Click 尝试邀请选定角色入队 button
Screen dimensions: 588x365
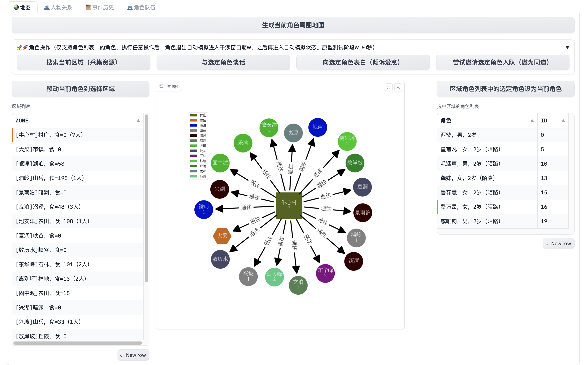502,63
